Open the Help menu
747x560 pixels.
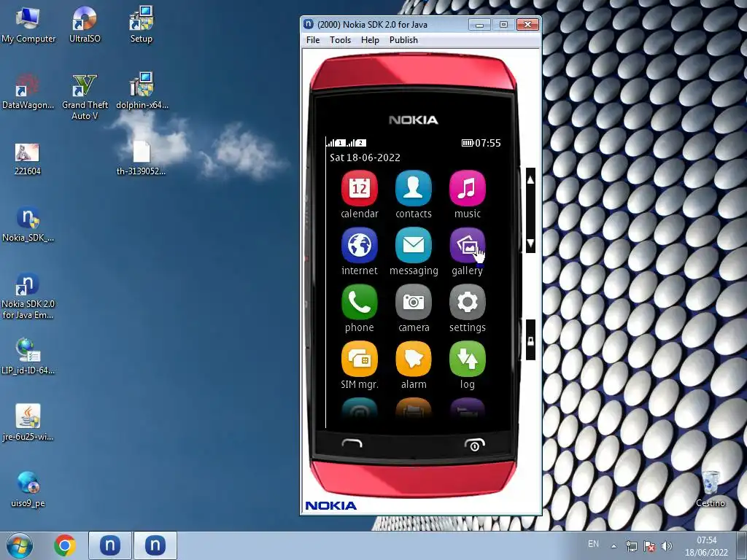click(370, 40)
